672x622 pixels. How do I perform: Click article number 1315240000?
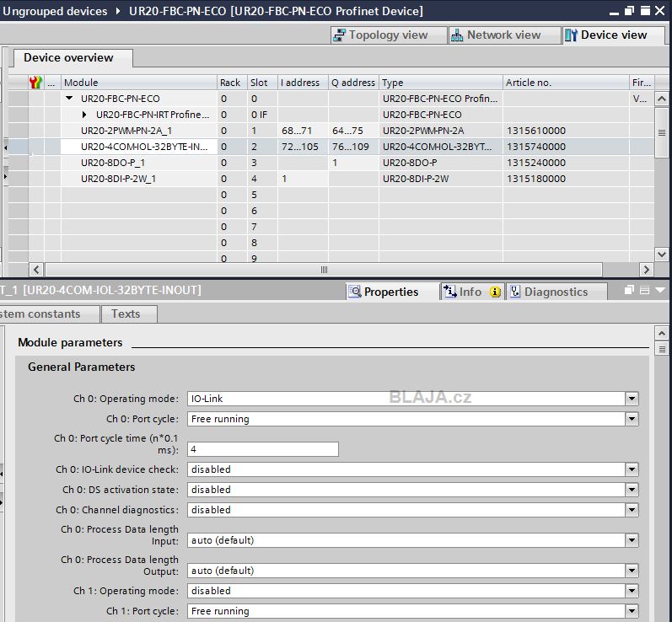[536, 163]
